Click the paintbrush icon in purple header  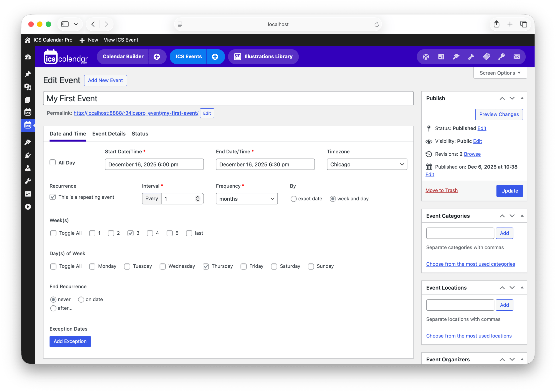click(456, 57)
